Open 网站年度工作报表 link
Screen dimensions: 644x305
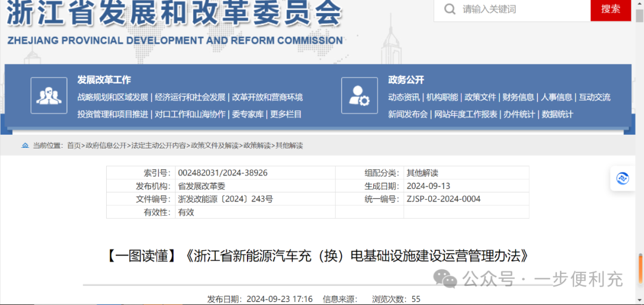466,114
